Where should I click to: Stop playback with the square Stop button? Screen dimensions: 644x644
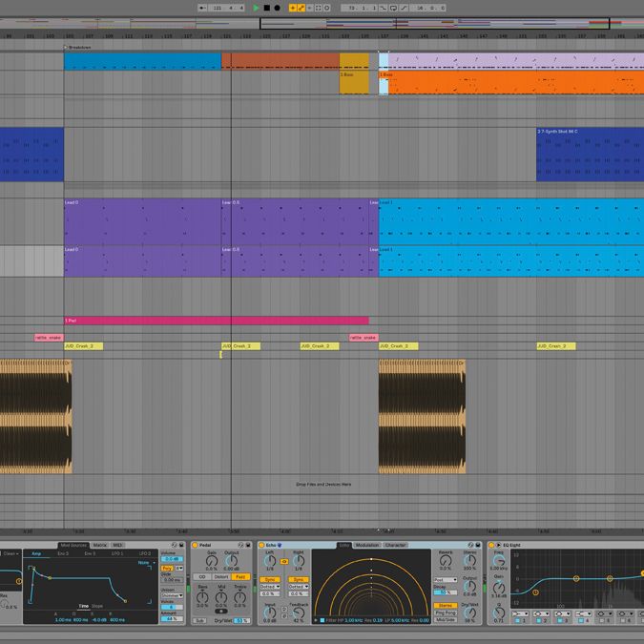point(267,8)
